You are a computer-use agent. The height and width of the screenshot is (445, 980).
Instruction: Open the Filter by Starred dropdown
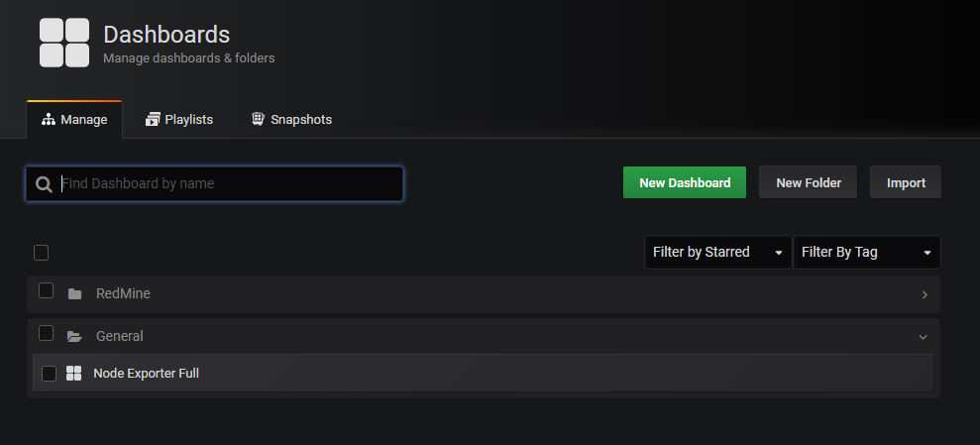click(718, 252)
